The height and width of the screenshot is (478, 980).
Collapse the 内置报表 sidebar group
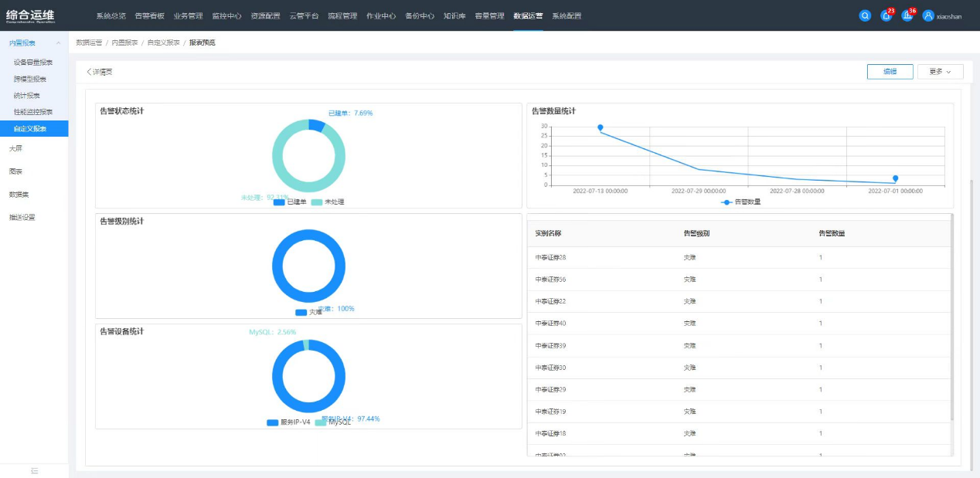[x=58, y=43]
